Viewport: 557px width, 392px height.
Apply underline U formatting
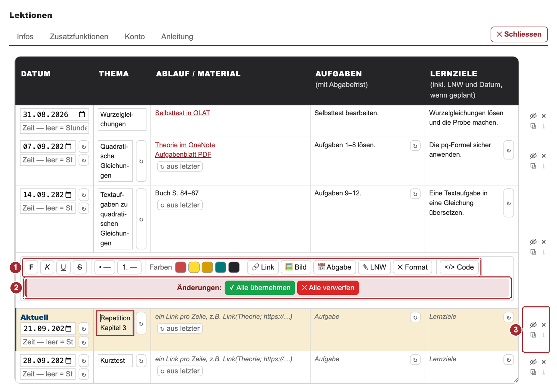click(63, 267)
